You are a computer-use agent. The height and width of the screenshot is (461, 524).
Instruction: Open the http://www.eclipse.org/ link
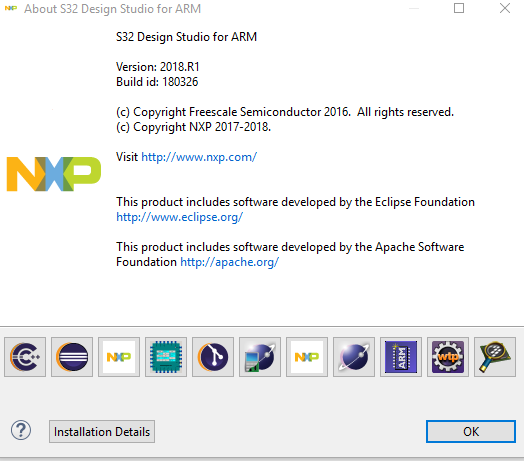point(179,217)
